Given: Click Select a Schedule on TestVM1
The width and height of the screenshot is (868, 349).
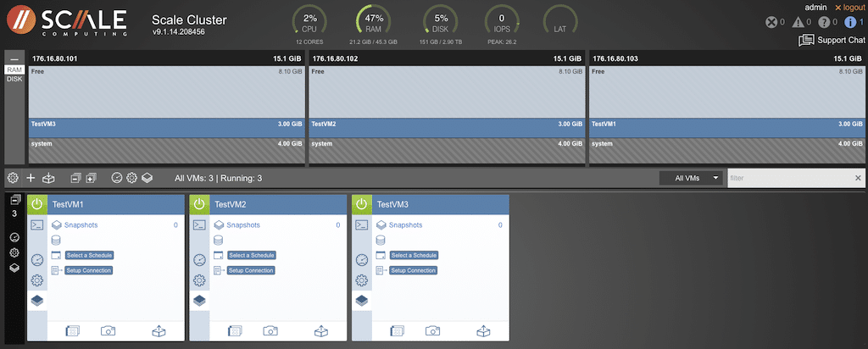Looking at the screenshot, I should 89,256.
